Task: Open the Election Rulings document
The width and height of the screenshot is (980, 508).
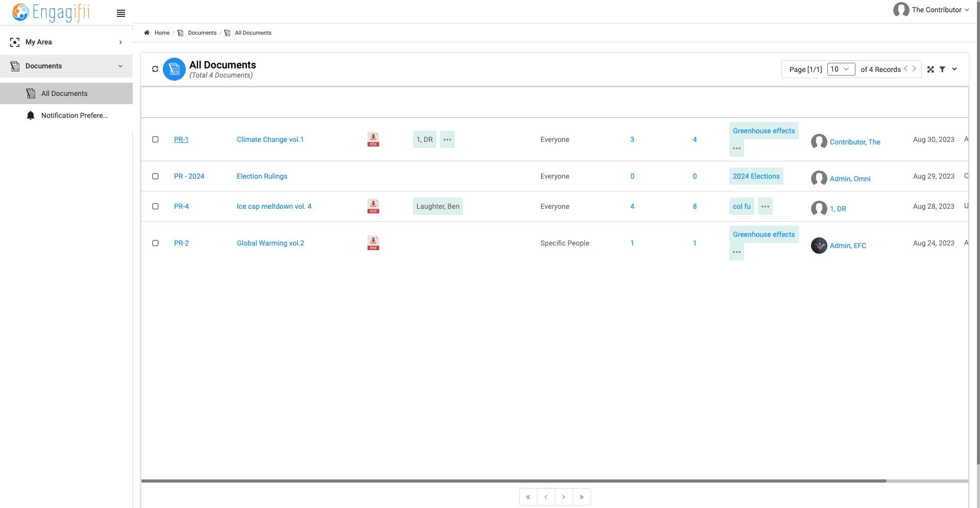Action: pyautogui.click(x=262, y=176)
